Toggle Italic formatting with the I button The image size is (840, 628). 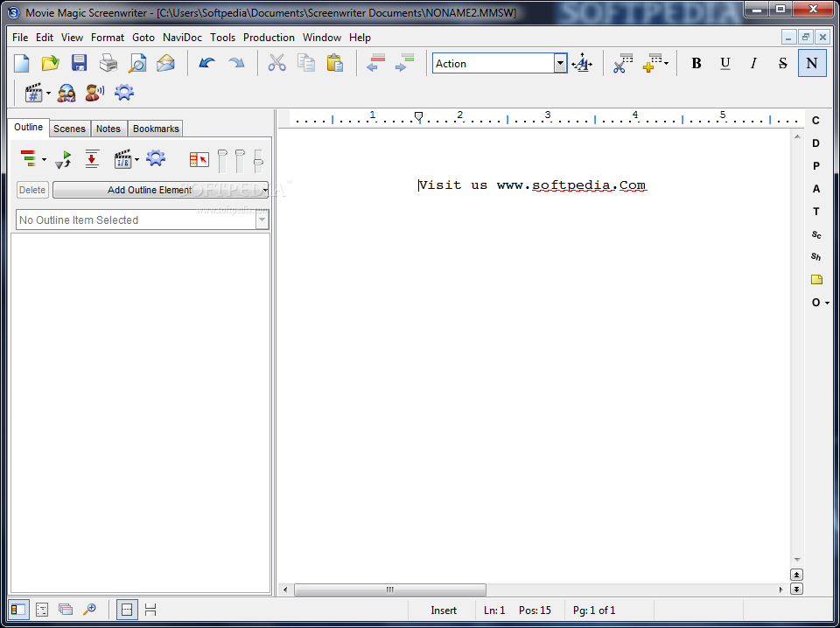(753, 63)
